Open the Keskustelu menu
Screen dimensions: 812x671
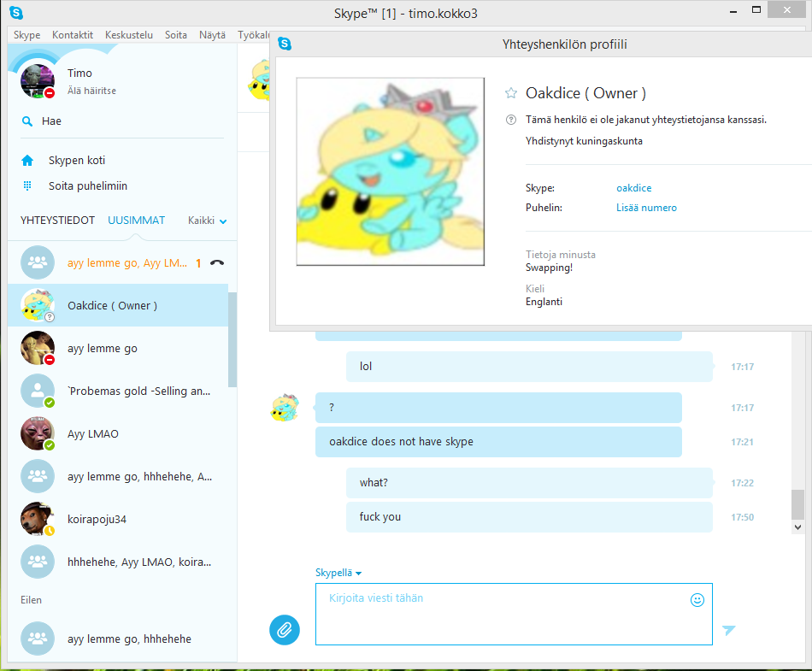[129, 35]
